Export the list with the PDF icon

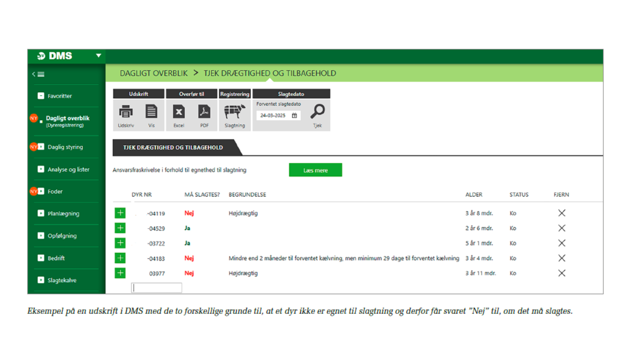pos(204,112)
